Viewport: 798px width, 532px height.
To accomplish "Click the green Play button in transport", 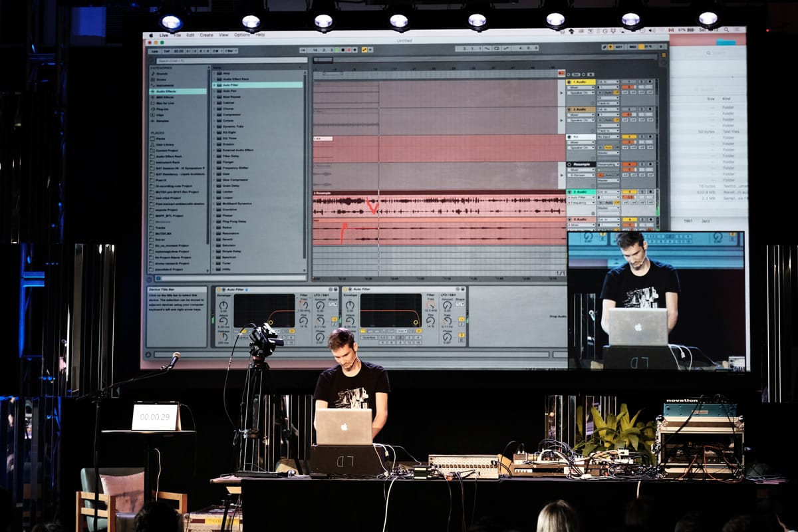I will point(338,50).
